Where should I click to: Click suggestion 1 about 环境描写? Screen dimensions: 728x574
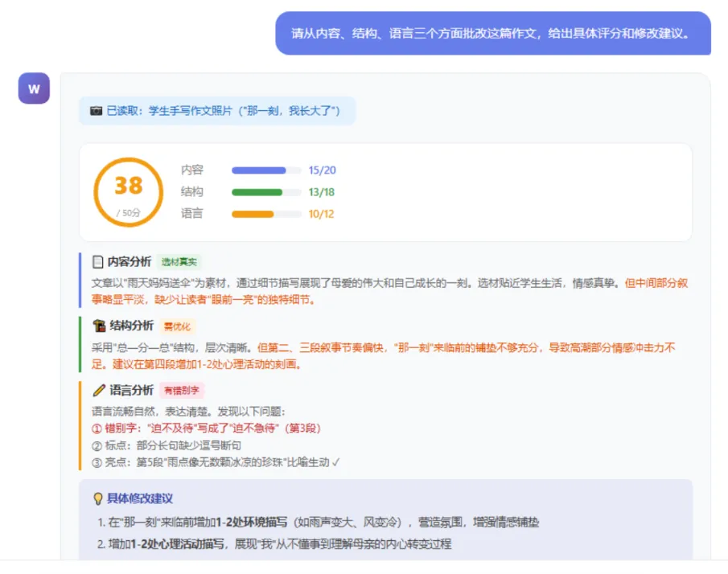point(318,523)
